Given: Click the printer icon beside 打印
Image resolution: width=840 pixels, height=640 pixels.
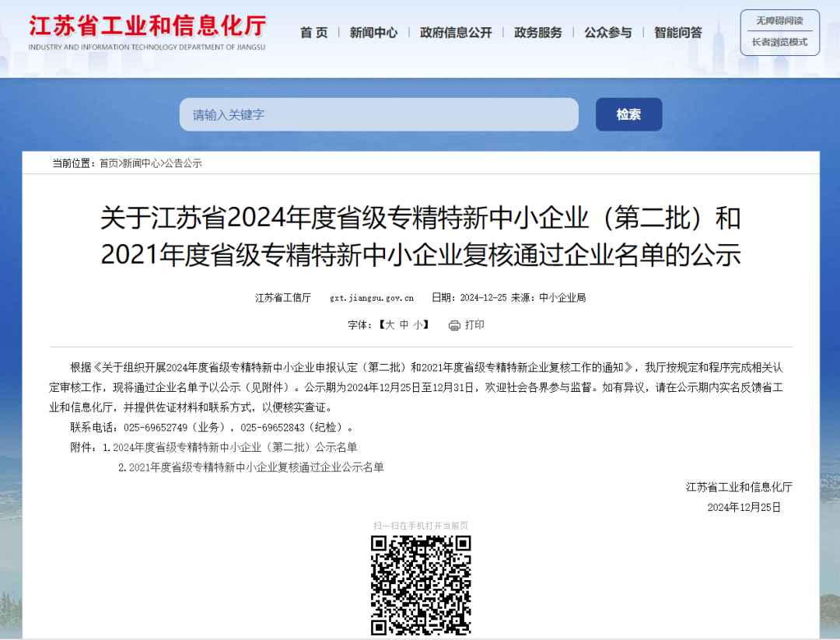Looking at the screenshot, I should tap(454, 325).
